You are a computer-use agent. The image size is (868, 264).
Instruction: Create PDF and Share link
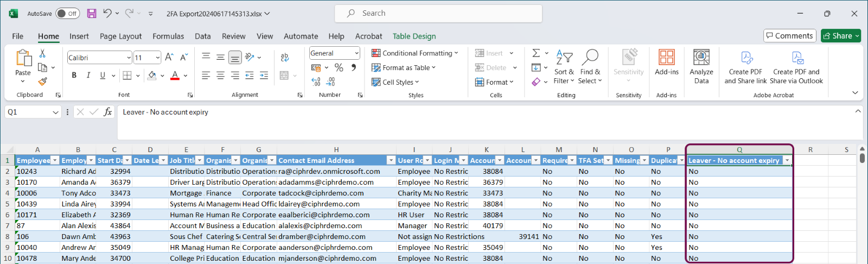coord(745,67)
